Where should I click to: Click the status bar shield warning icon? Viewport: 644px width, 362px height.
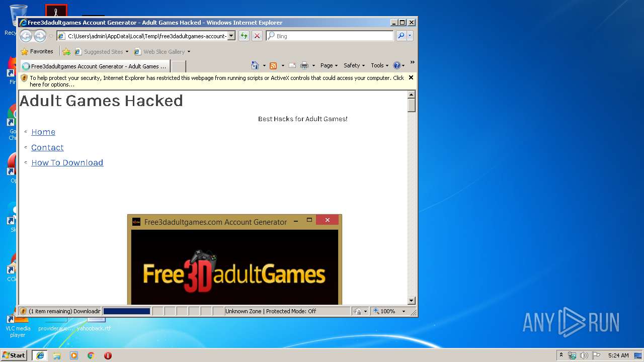[x=23, y=311]
